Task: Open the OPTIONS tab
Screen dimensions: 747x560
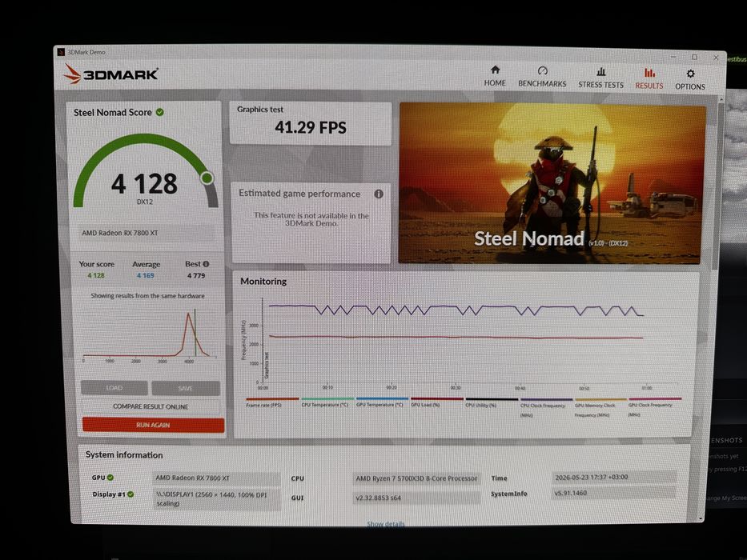Action: pos(690,79)
